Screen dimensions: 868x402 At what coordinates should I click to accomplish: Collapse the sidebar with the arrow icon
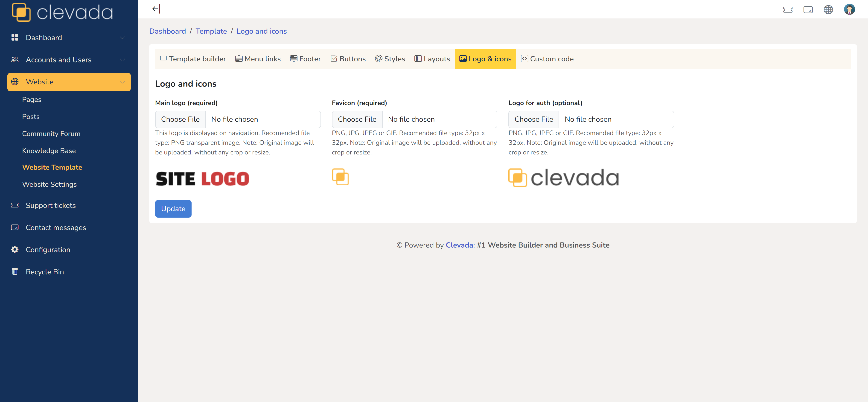(x=156, y=9)
